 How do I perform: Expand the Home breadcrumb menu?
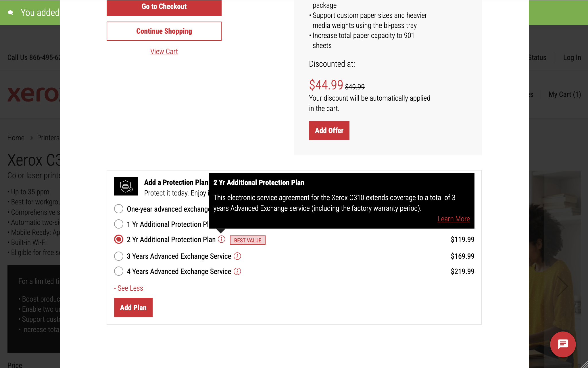(16, 138)
